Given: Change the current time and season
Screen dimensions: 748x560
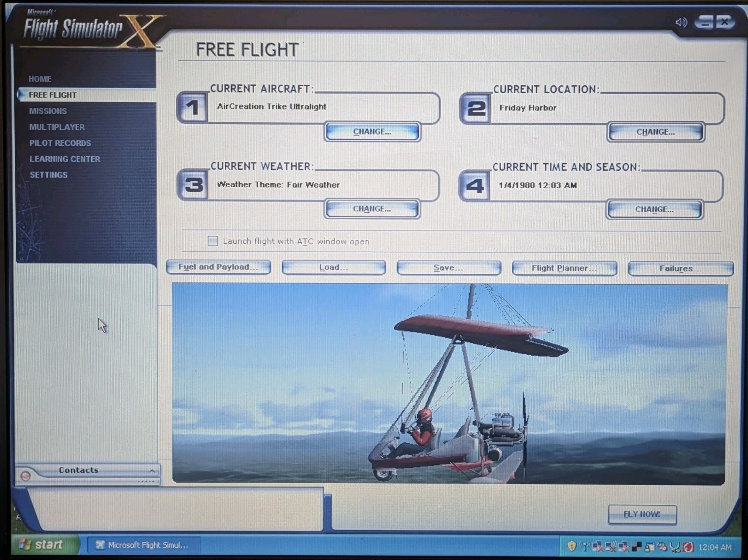Looking at the screenshot, I should pyautogui.click(x=654, y=209).
